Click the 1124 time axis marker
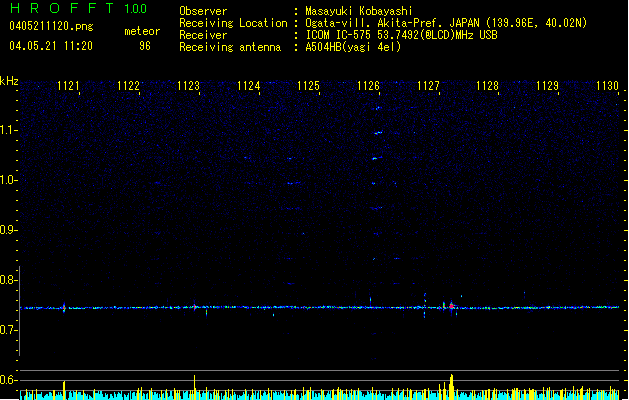Viewport: 629px width, 400px height. coord(248,85)
